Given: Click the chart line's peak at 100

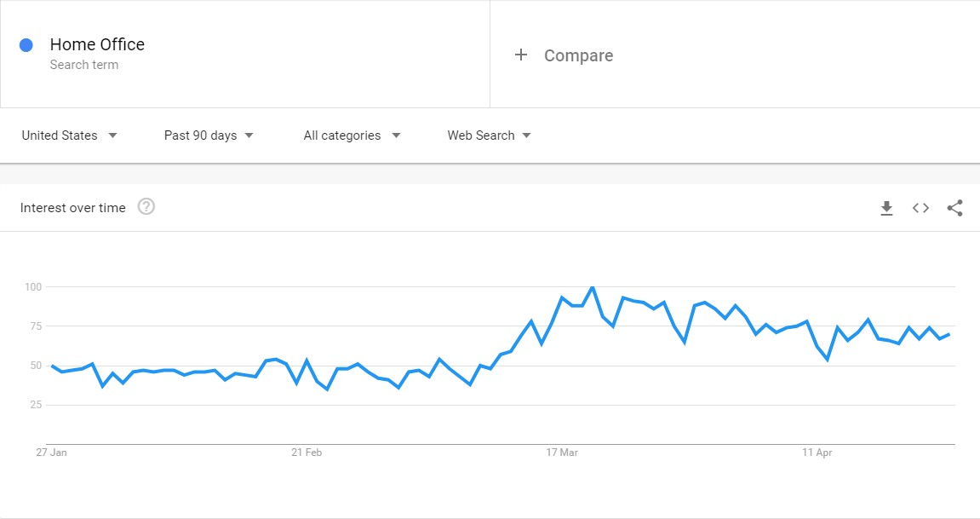Looking at the screenshot, I should (x=593, y=287).
